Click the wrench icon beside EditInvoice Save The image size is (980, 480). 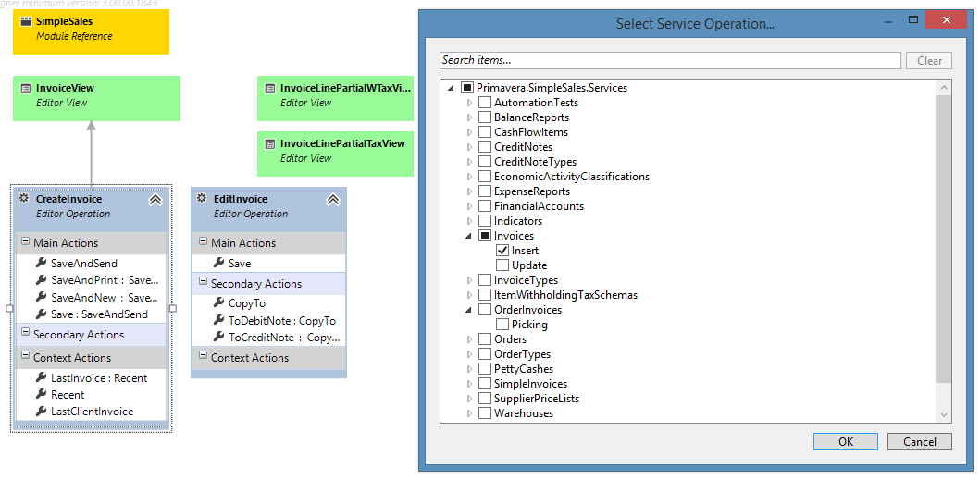coord(218,264)
